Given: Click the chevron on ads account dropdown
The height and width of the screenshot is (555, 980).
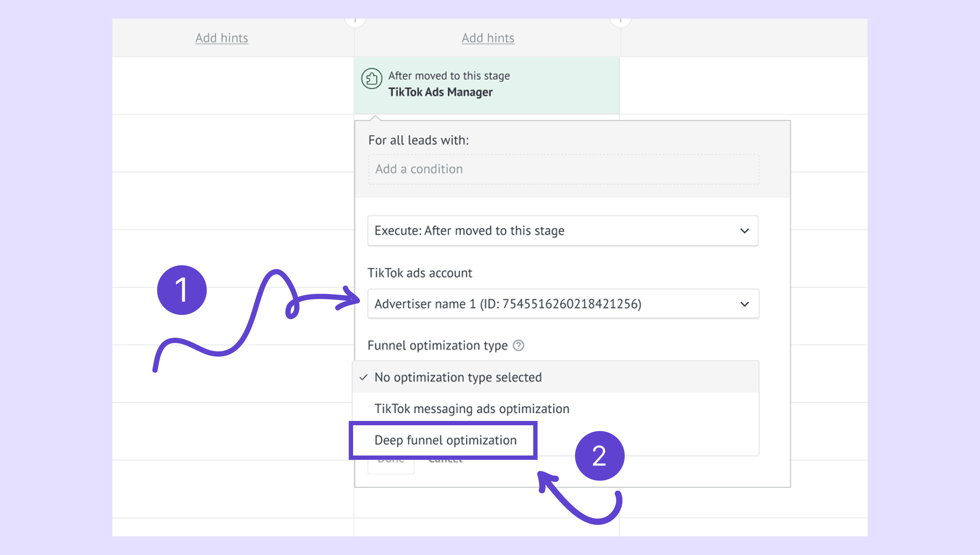Looking at the screenshot, I should pyautogui.click(x=744, y=304).
